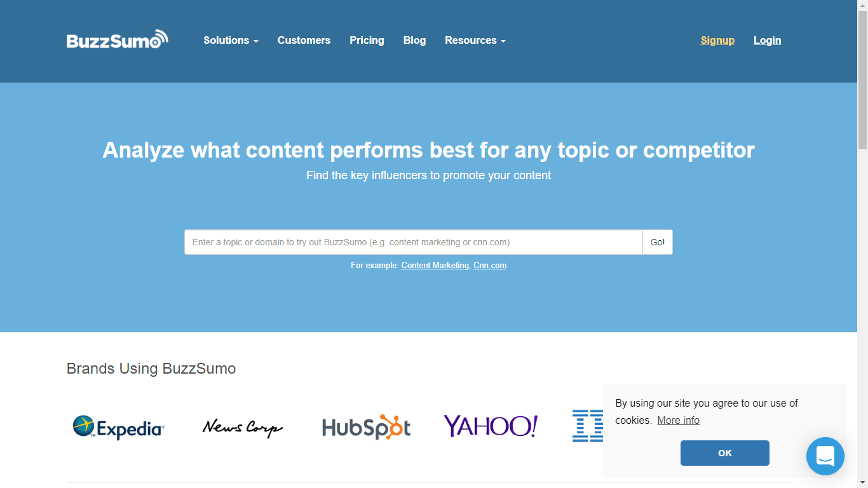Try the Content Marketing example link
Viewport: 868px width, 488px height.
(x=435, y=266)
